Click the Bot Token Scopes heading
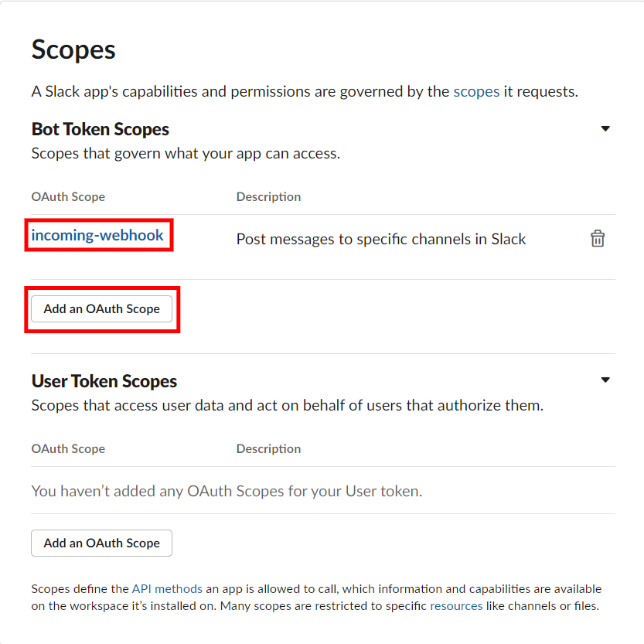This screenshot has width=644, height=644. tap(101, 129)
